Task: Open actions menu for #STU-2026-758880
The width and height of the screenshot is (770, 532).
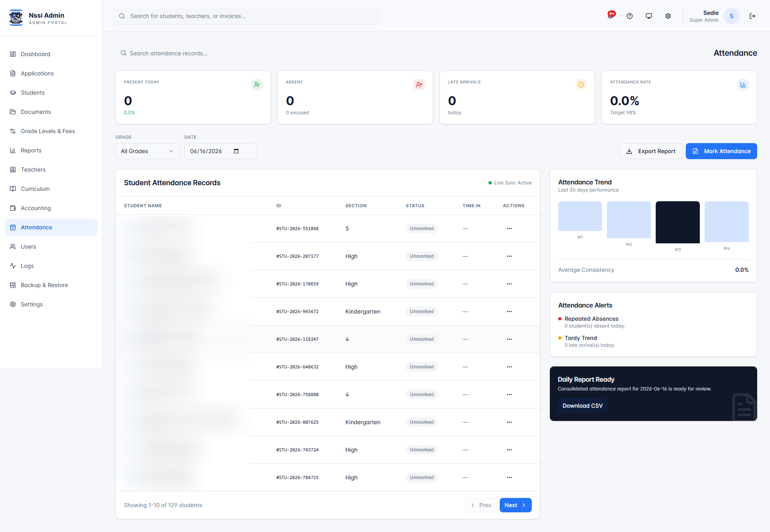Action: (x=509, y=394)
